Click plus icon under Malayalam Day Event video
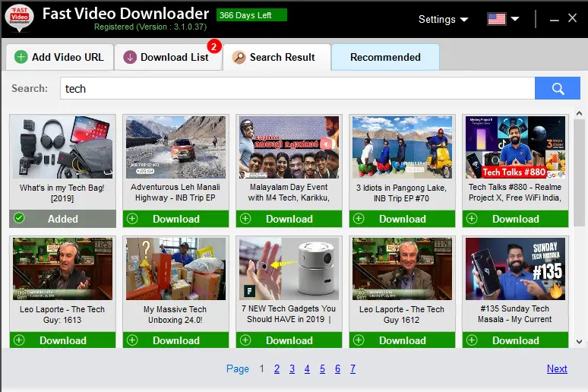 [x=245, y=219]
